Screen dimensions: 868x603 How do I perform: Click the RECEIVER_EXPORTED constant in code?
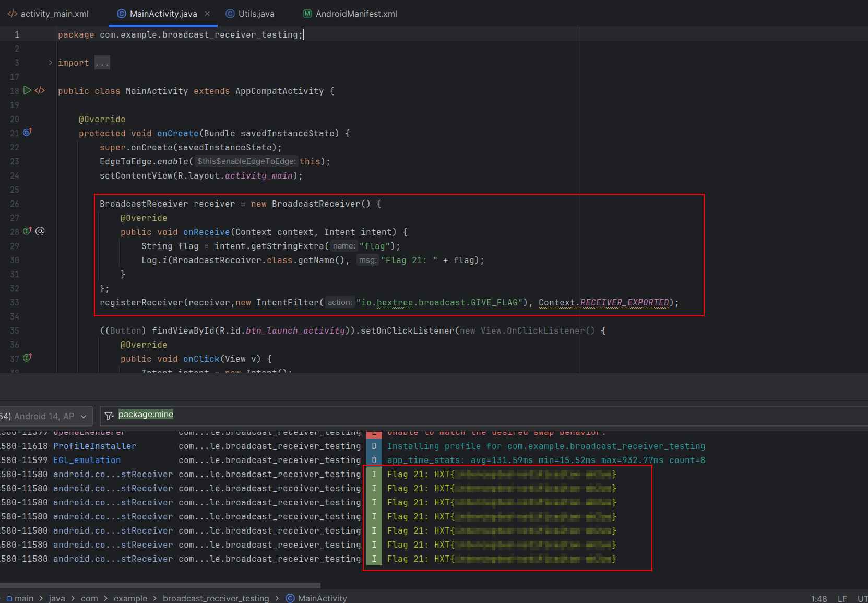click(x=624, y=303)
